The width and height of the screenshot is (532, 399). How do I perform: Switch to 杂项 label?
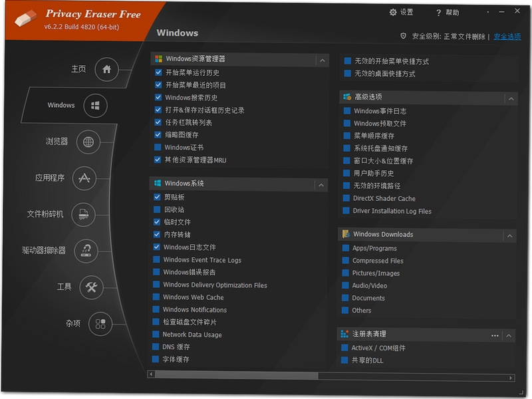[73, 323]
